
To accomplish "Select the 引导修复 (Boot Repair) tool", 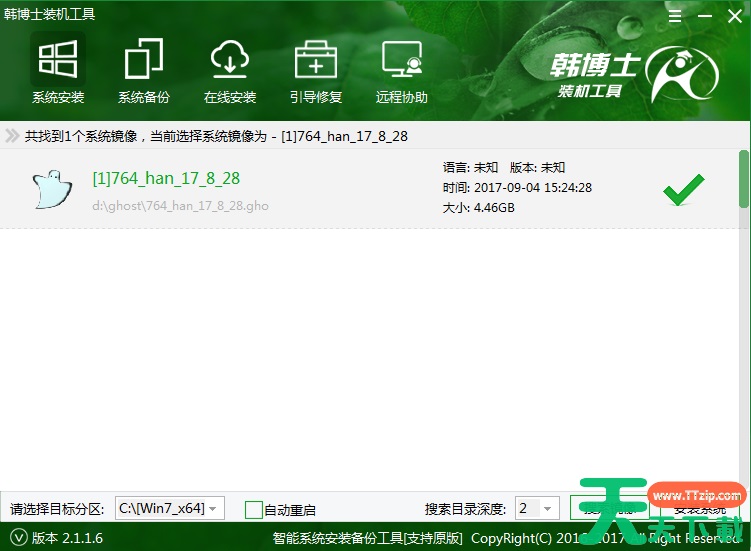I will coord(316,70).
